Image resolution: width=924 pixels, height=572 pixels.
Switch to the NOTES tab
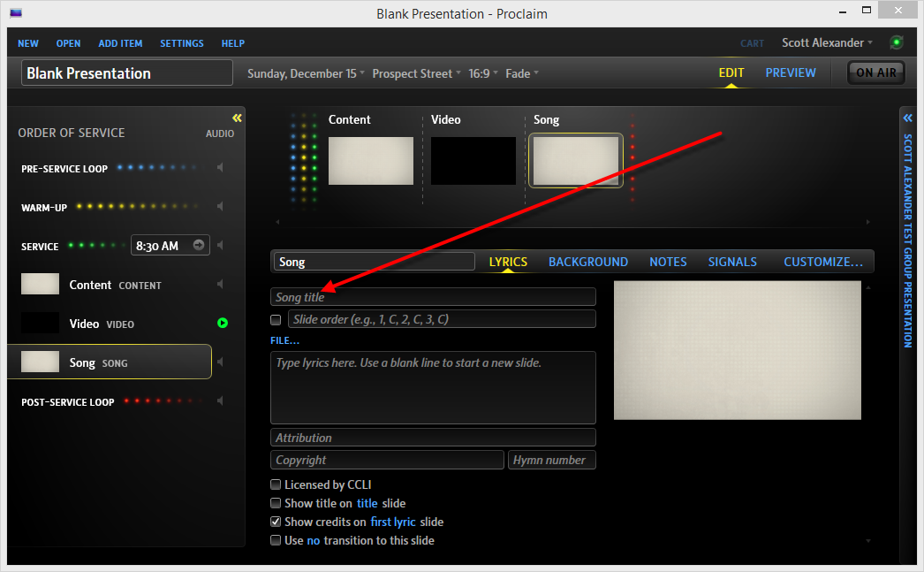point(668,262)
